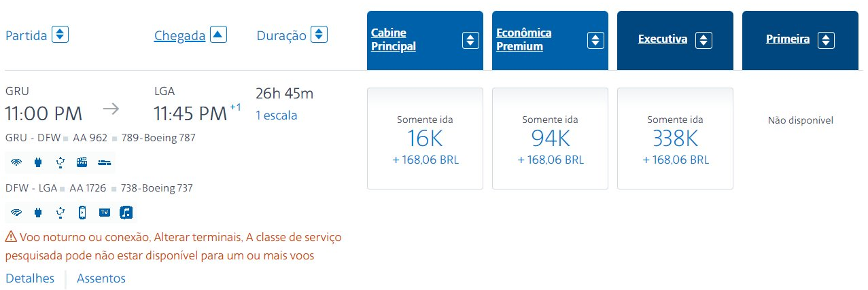Click movie clapperboard entertainment icon
Screen dimensions: 868x290
tap(82, 162)
